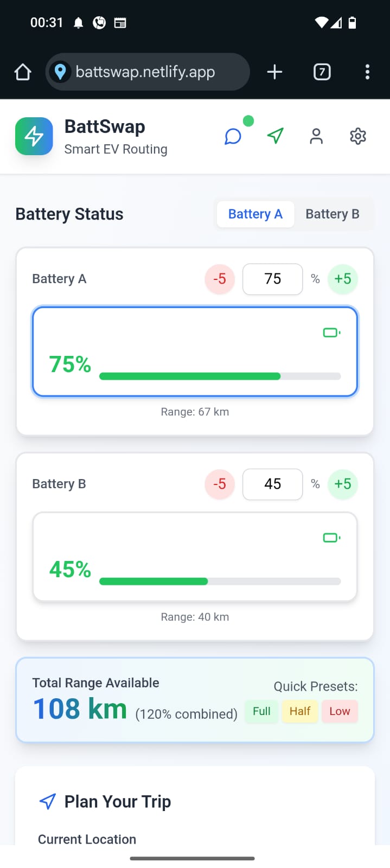Increase Battery A by 5 percent
Image resolution: width=390 pixels, height=868 pixels.
(x=343, y=279)
